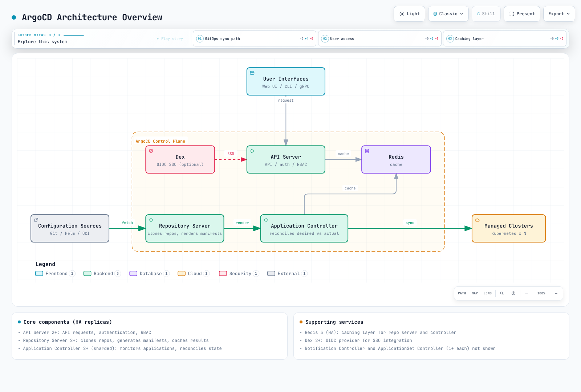Click the code icon on Repository Server node

[151, 220]
